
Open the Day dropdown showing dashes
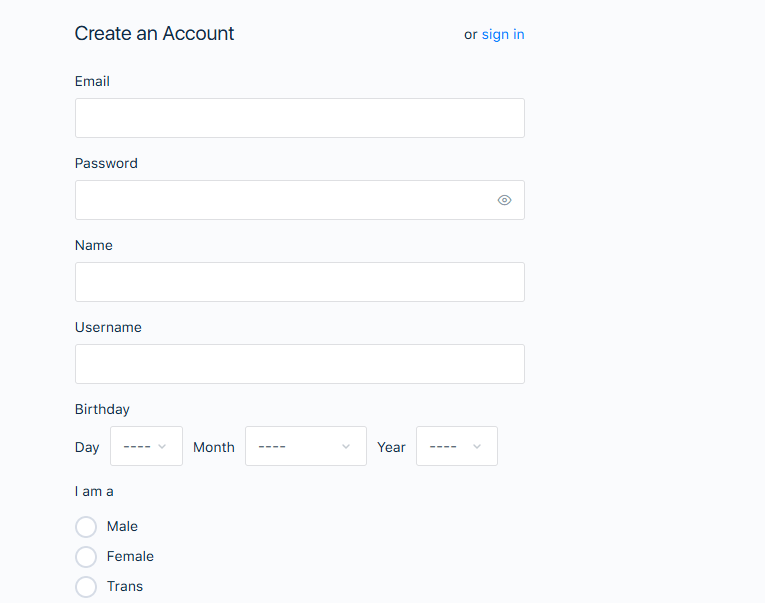(x=138, y=447)
